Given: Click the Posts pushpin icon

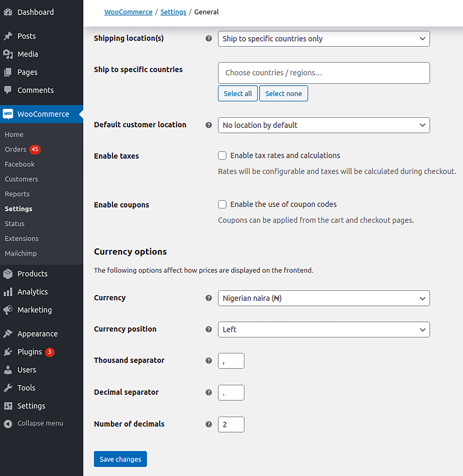Looking at the screenshot, I should [8, 36].
